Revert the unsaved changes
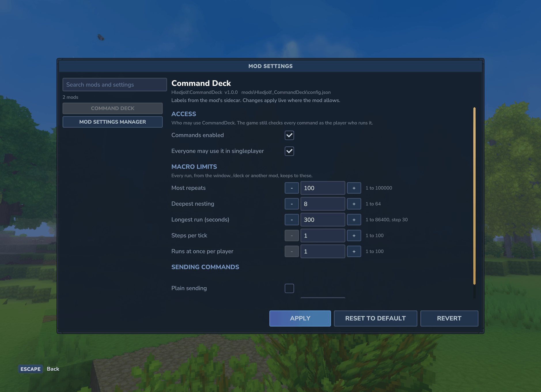This screenshot has height=392, width=541. tap(449, 318)
